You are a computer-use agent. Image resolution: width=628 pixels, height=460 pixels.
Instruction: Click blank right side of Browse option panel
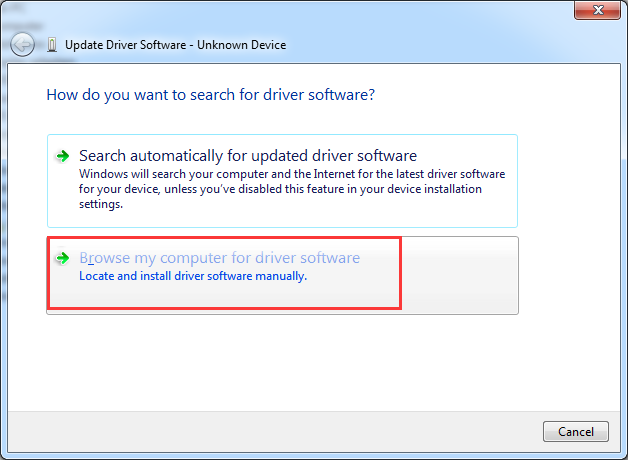[x=460, y=275]
